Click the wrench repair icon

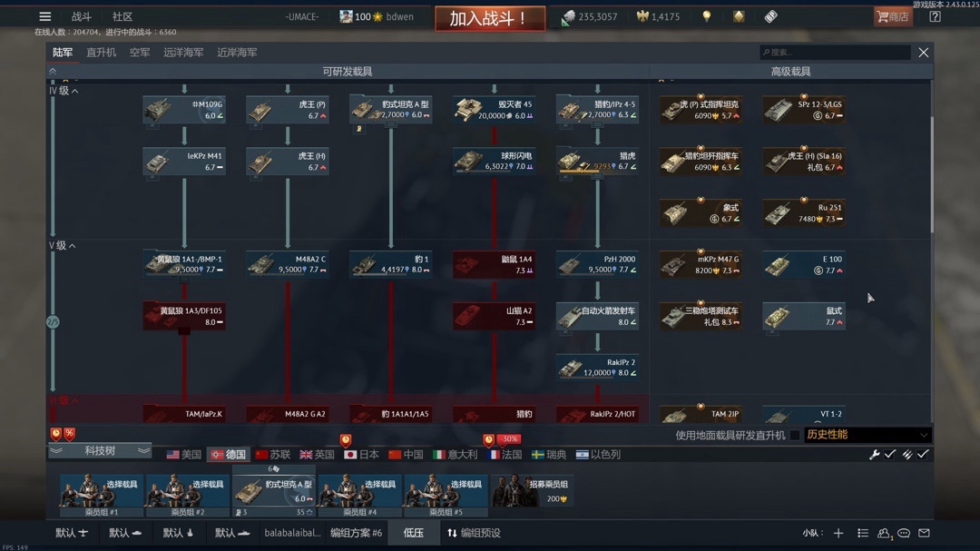(x=875, y=455)
